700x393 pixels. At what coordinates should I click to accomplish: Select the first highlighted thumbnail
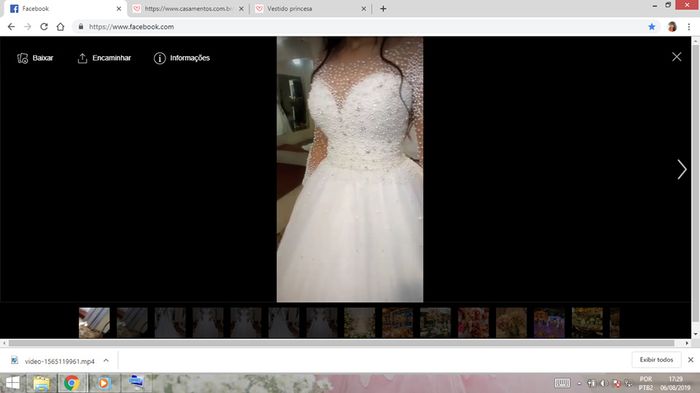94,322
